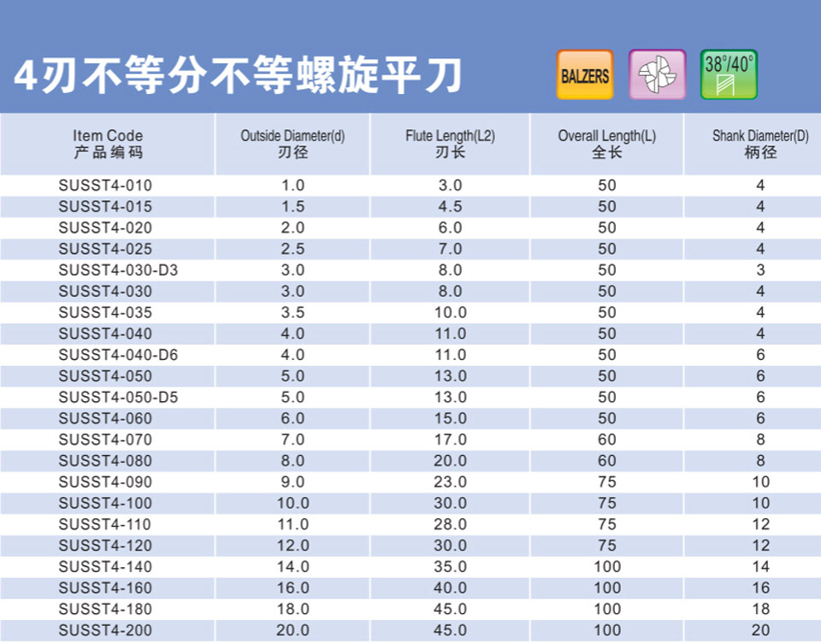
Task: Select the Shank Diameter(D) column header
Action: (x=760, y=144)
